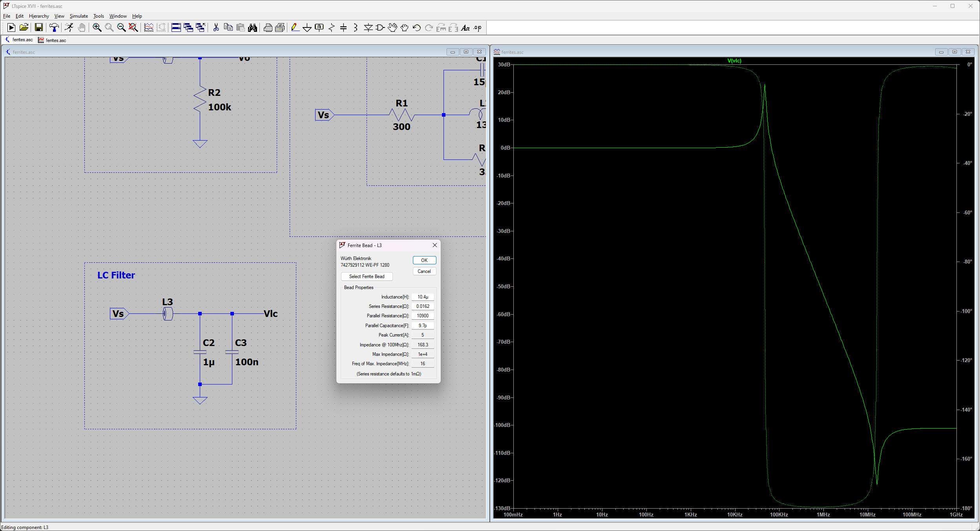The width and height of the screenshot is (980, 531).
Task: Close the Ferrite Bead - L3 dialog
Action: (x=434, y=245)
